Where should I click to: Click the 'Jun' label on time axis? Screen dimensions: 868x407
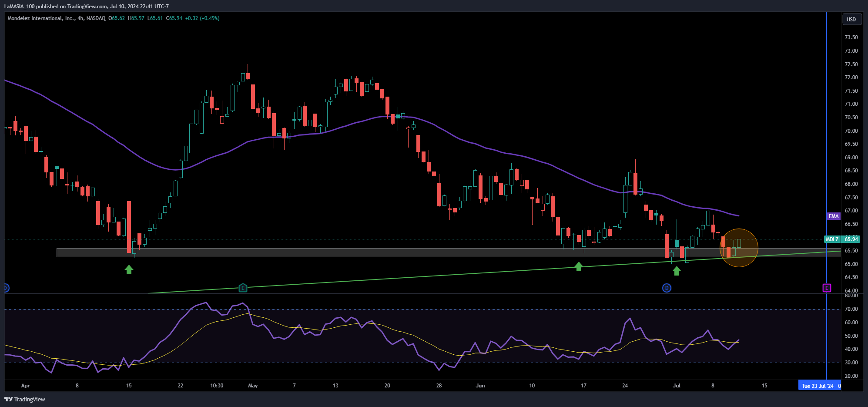point(480,386)
